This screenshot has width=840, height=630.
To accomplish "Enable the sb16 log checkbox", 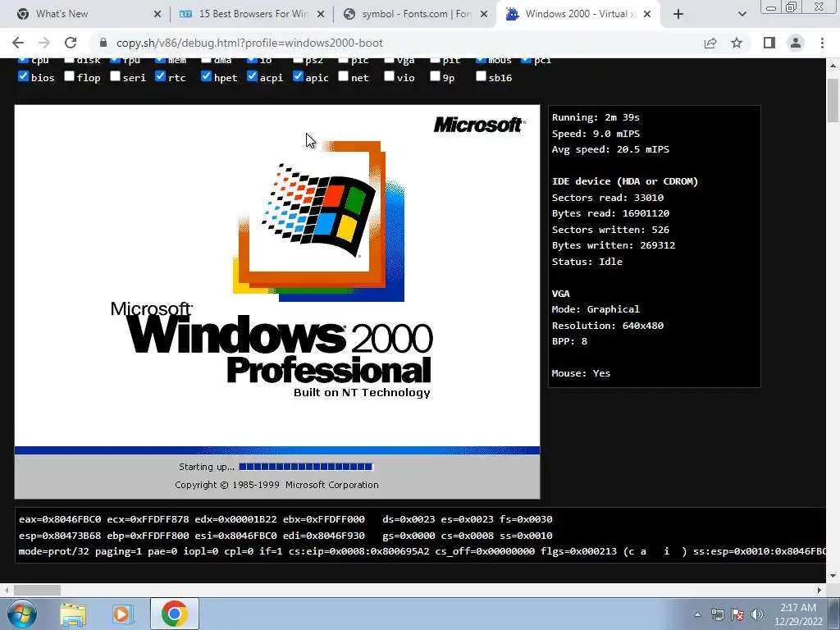I will point(481,76).
